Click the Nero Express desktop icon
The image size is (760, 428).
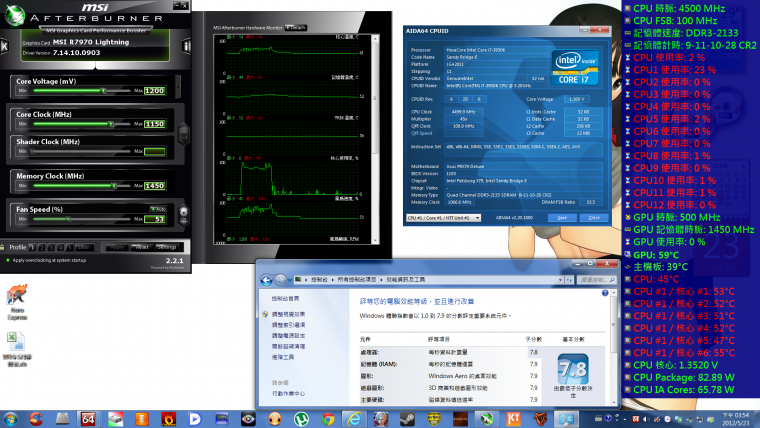click(x=18, y=297)
